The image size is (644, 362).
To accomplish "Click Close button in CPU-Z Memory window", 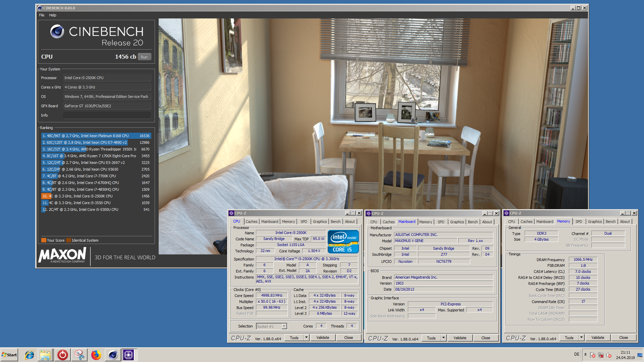I will [624, 338].
